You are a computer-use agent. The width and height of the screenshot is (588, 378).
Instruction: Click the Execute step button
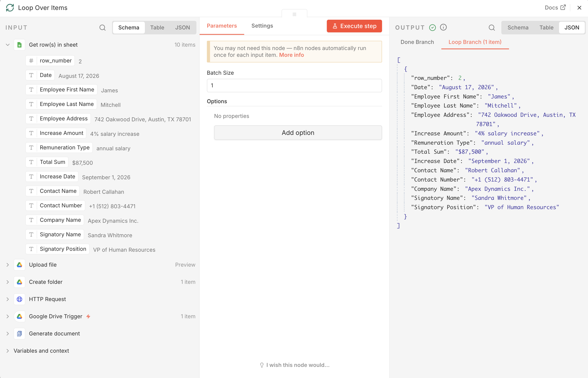pos(354,26)
